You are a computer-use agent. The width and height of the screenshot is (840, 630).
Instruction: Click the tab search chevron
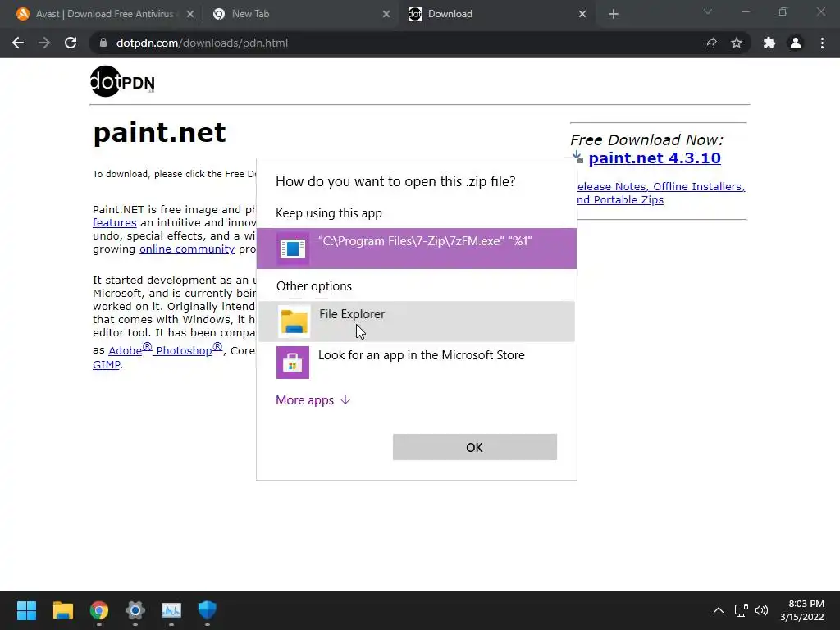[708, 11]
